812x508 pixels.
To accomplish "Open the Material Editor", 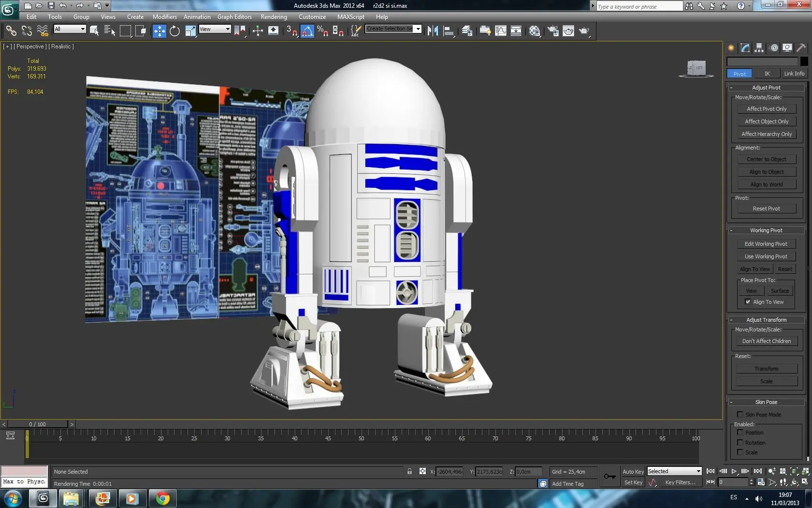I will click(x=535, y=31).
